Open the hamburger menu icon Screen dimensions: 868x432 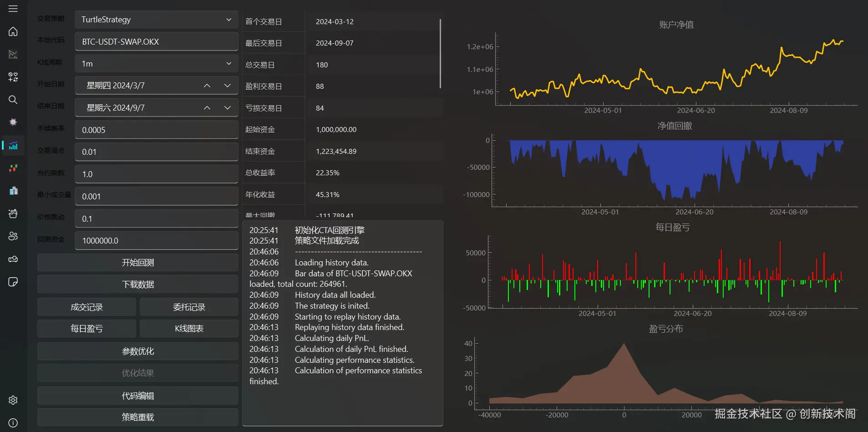point(13,9)
